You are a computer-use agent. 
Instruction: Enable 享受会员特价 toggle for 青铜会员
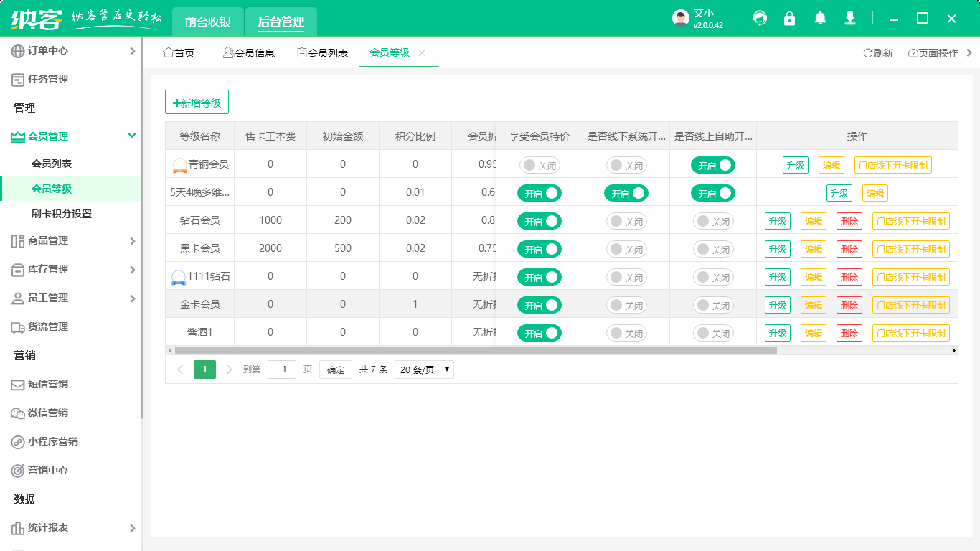[x=540, y=166]
